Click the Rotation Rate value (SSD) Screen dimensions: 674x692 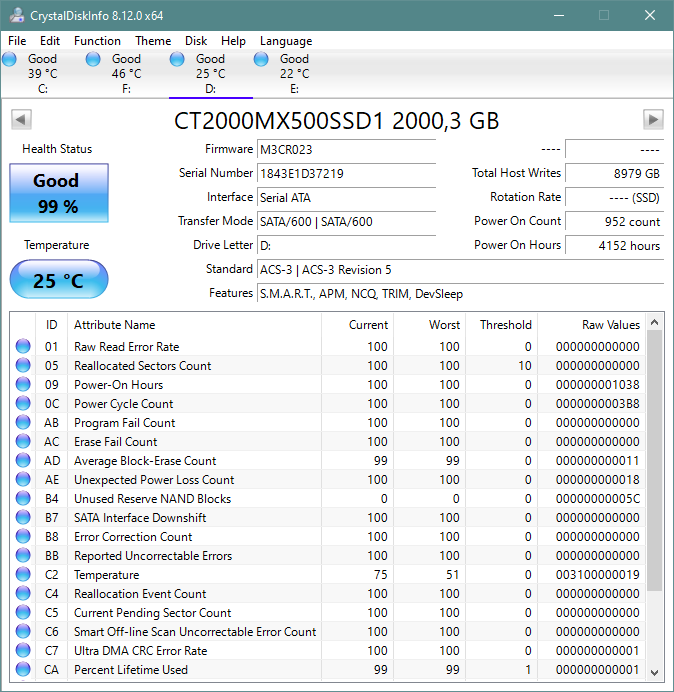pos(614,197)
